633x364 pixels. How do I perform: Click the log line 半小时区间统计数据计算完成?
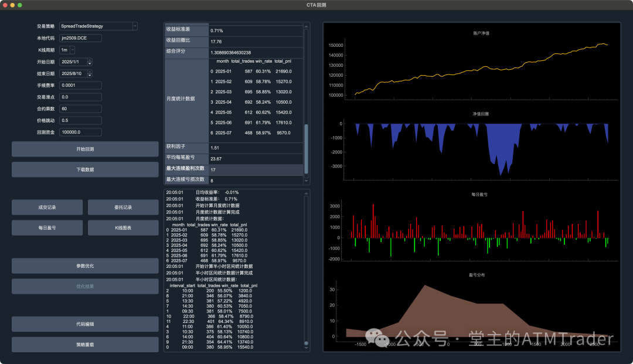coord(224,273)
